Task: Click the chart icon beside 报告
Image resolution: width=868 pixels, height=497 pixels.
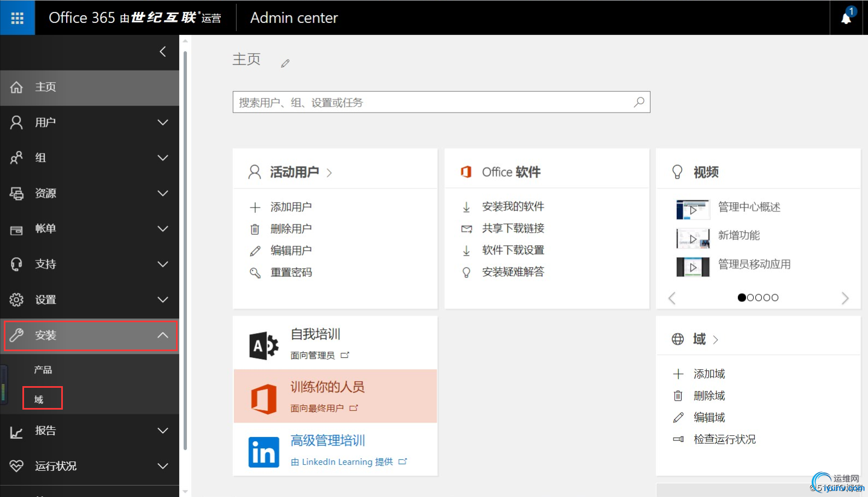Action: pyautogui.click(x=16, y=433)
